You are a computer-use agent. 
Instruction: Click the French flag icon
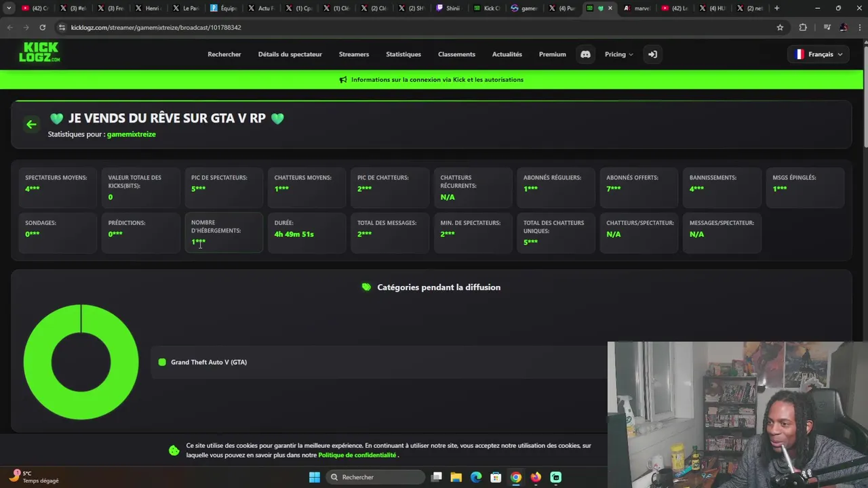800,54
